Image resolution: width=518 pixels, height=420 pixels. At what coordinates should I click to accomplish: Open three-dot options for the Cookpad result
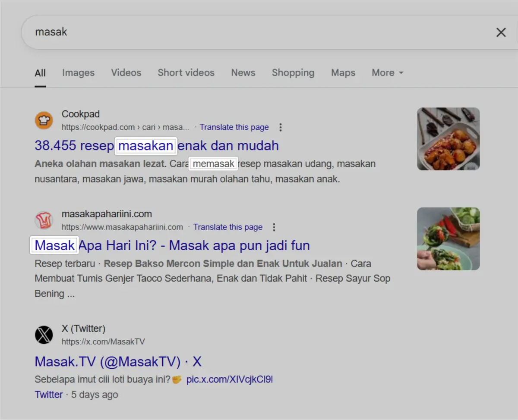281,127
